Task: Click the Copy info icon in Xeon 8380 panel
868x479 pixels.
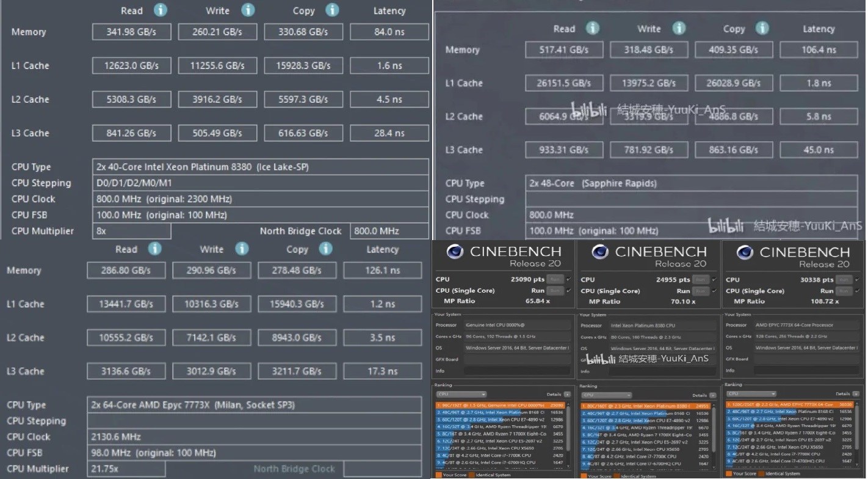Action: 331,10
